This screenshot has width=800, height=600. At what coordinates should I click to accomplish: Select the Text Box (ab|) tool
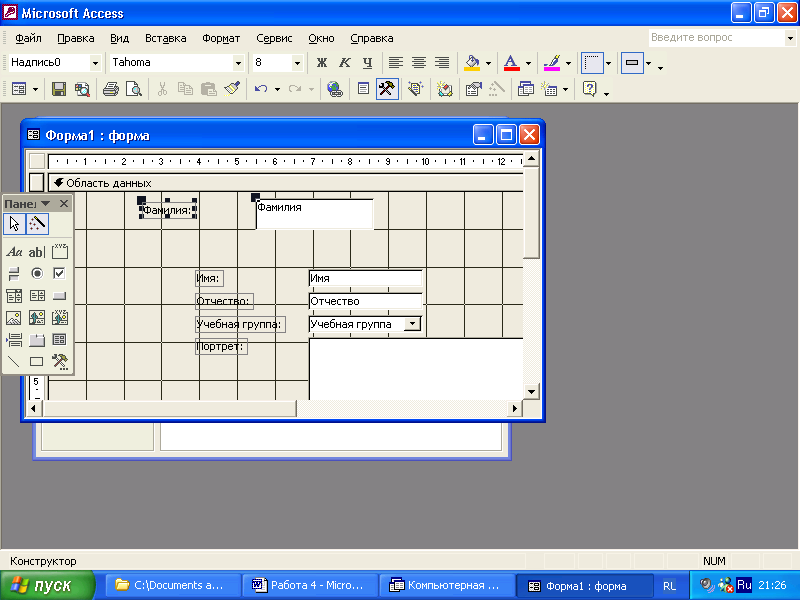point(37,252)
